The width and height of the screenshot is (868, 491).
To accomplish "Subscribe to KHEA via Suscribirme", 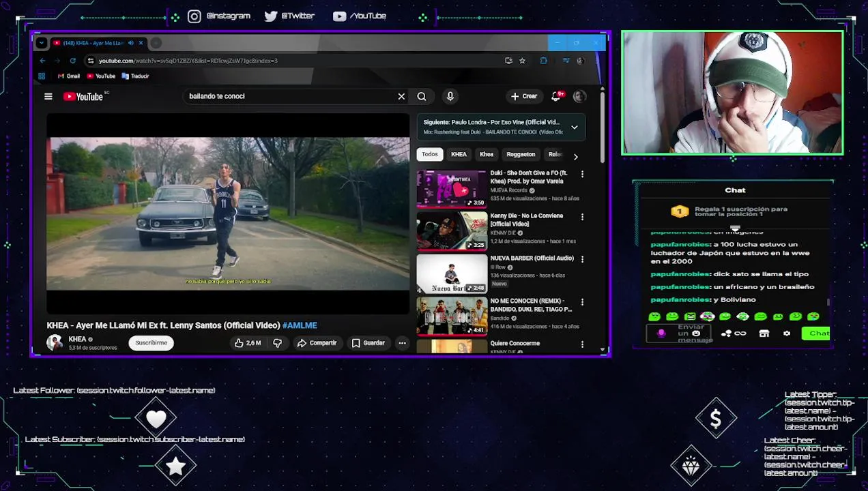I will 151,343.
